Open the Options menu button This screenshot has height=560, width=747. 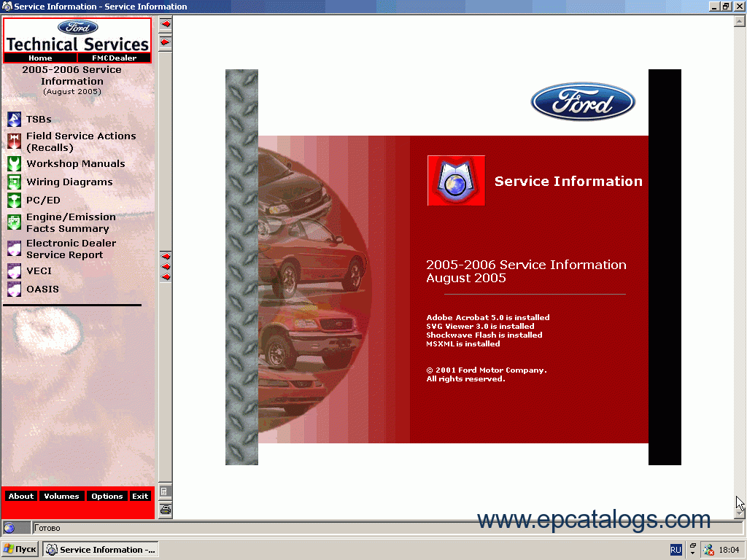click(x=107, y=496)
